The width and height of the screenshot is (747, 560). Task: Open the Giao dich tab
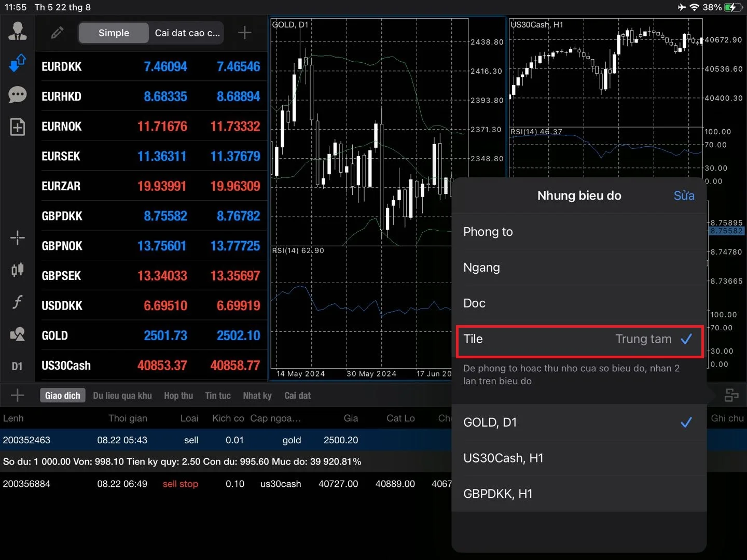point(63,396)
